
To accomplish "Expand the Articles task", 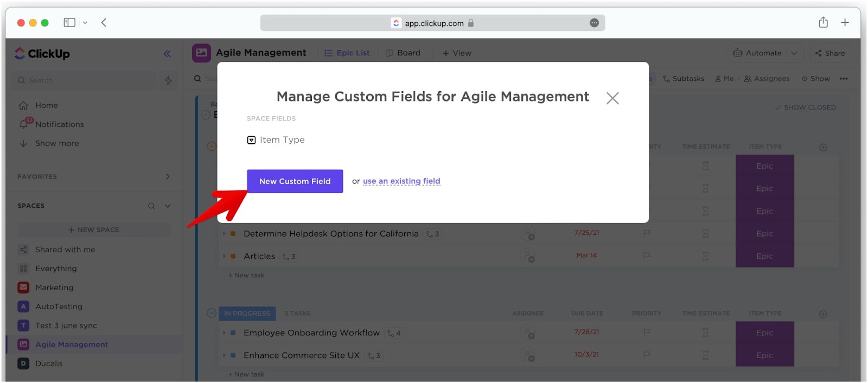I will tap(224, 256).
